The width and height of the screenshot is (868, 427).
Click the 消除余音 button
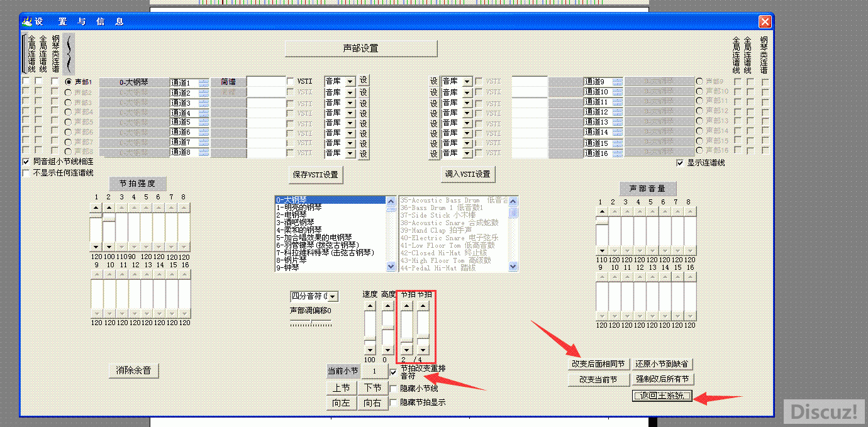133,370
